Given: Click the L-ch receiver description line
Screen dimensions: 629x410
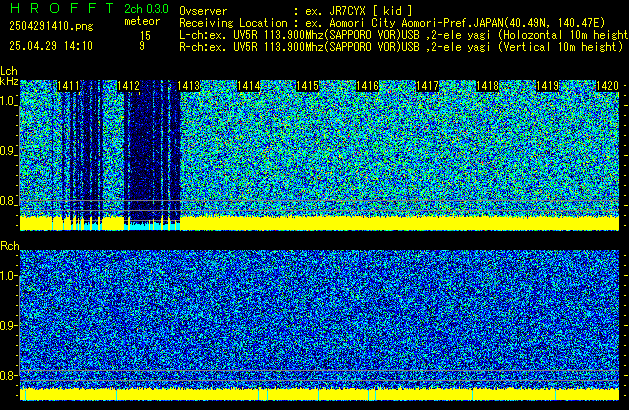Looking at the screenshot, I should tap(404, 35).
